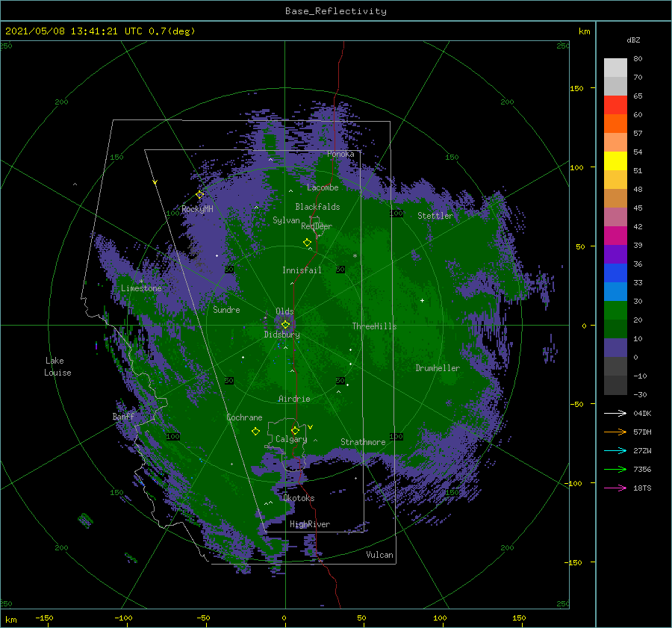
Task: Click the yellow 54 dBZ color swatch
Action: [615, 161]
